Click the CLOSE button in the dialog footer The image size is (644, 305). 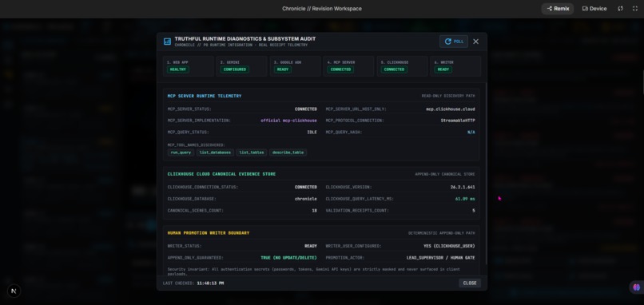coord(470,283)
